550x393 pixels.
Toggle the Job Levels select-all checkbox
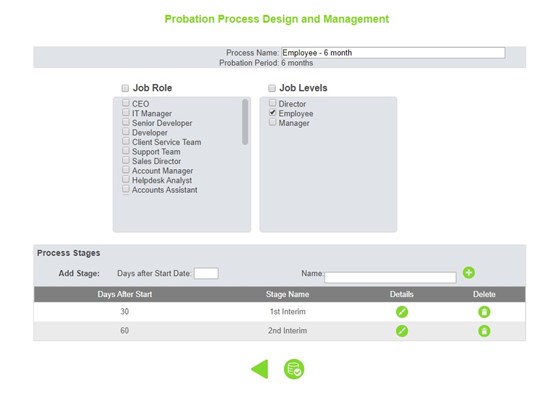[x=272, y=88]
